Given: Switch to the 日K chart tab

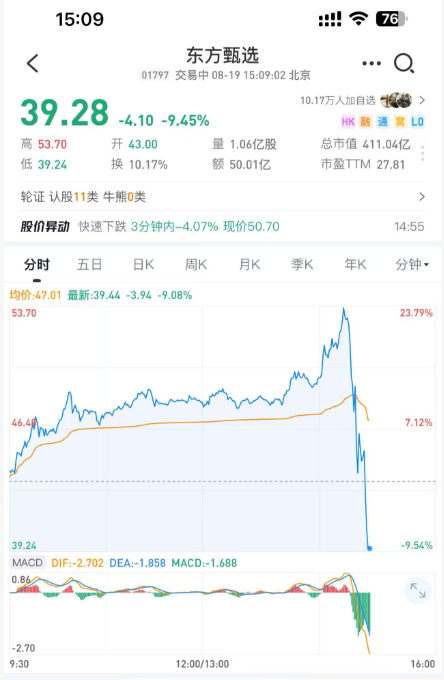Looking at the screenshot, I should pos(144,264).
